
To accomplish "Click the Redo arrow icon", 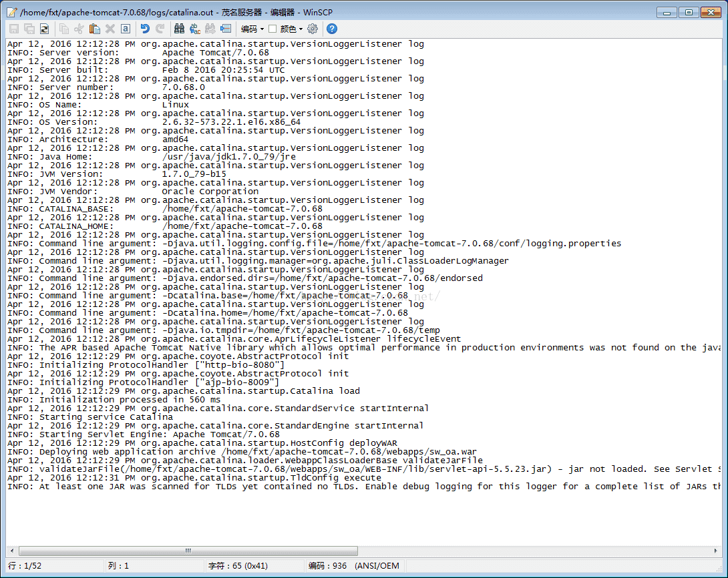I will [160, 29].
